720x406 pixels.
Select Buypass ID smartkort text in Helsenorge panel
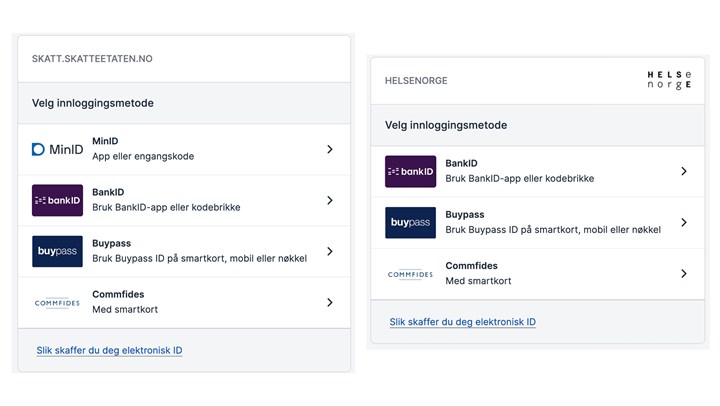coord(553,230)
